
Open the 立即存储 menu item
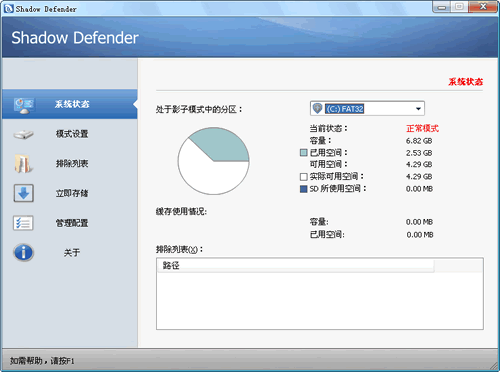(x=70, y=193)
